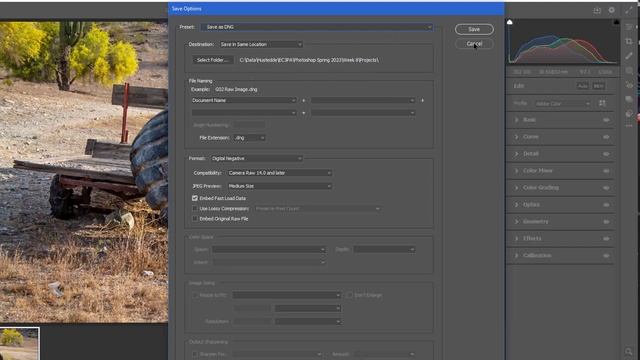Select the Healing brush tool

[x=629, y=56]
